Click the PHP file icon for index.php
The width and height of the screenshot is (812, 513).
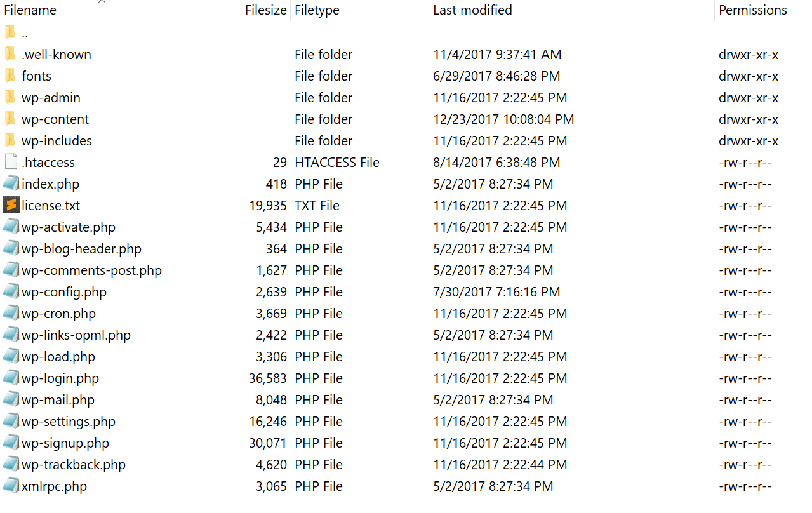click(11, 183)
